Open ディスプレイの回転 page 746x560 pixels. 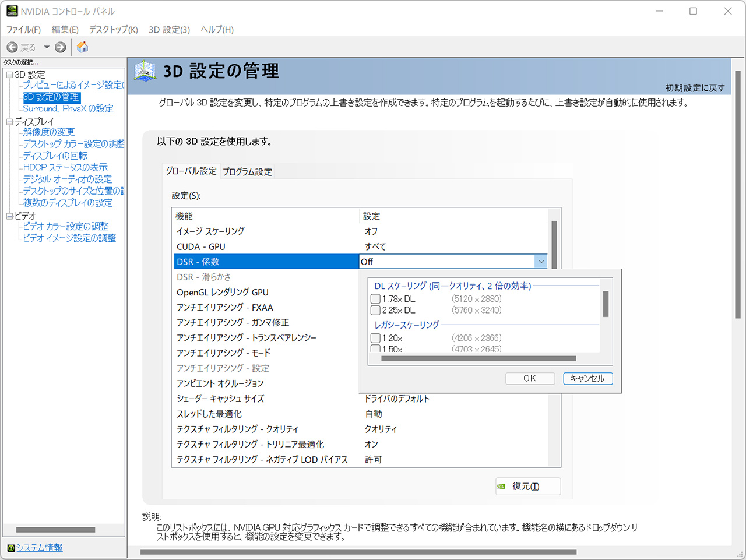click(55, 156)
